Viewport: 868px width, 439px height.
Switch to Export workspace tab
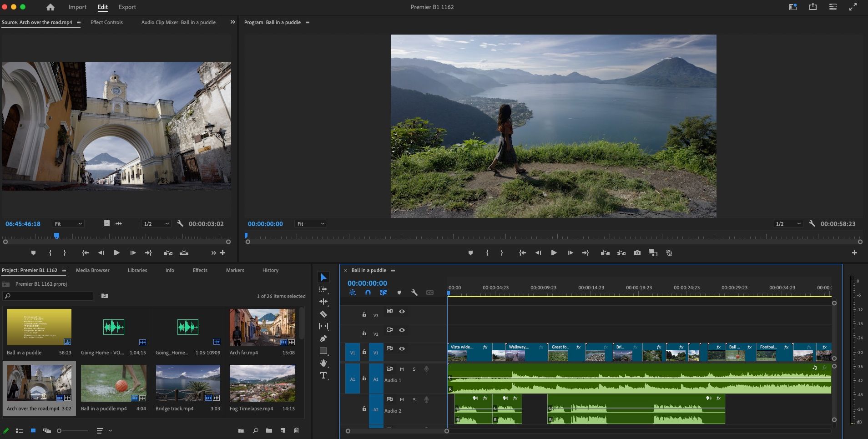coord(127,7)
